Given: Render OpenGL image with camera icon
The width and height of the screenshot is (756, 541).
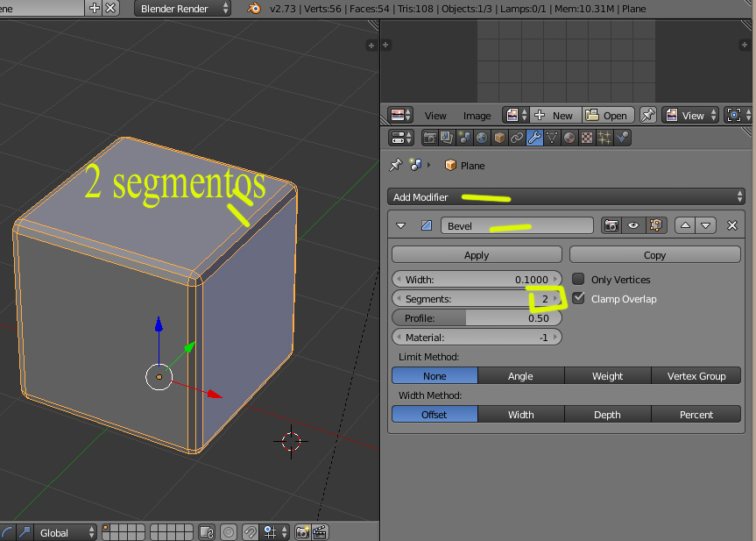Looking at the screenshot, I should tap(302, 532).
